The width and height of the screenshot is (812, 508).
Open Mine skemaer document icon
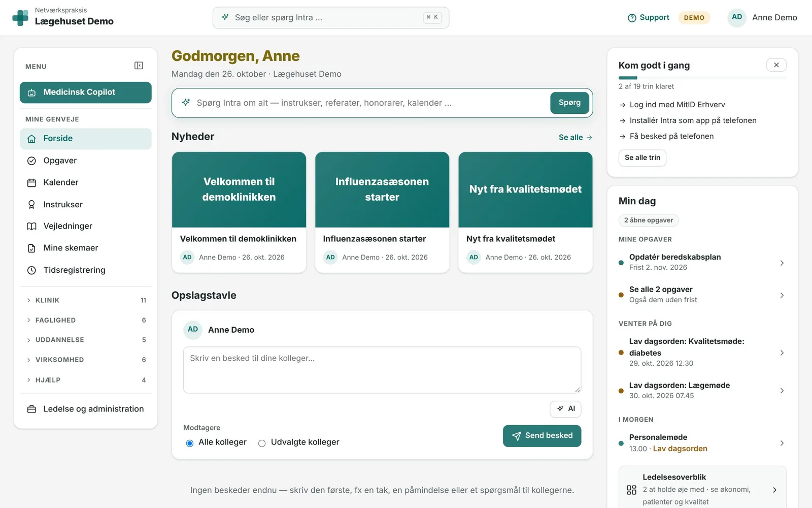(31, 248)
